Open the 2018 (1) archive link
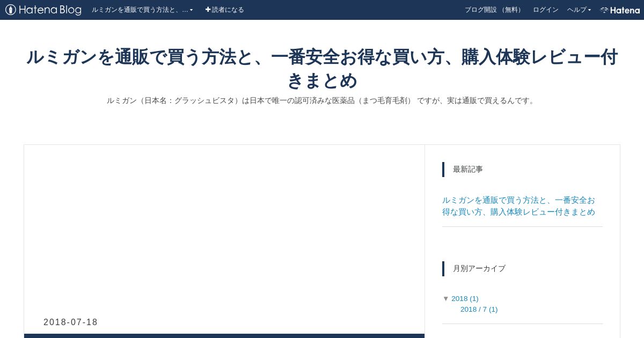This screenshot has height=338, width=644. point(465,299)
